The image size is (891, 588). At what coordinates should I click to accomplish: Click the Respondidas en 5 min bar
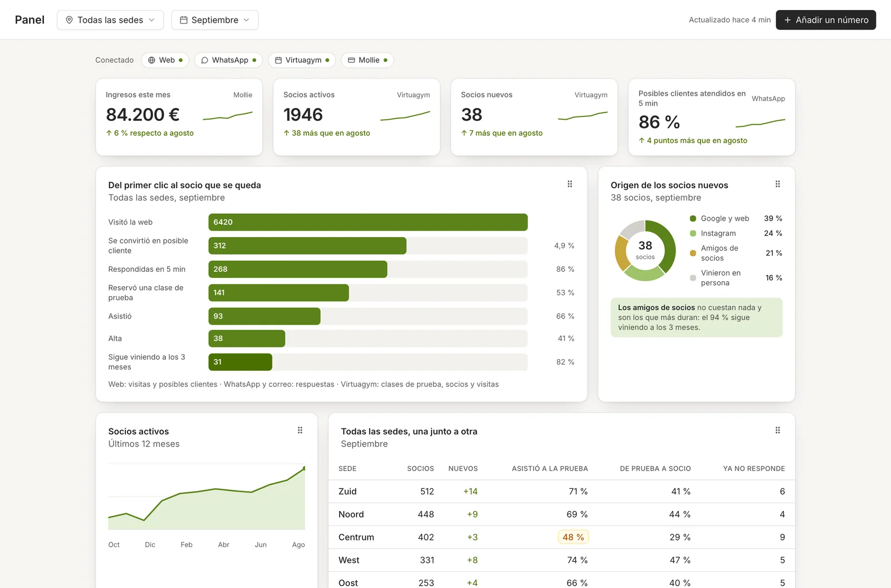[298, 269]
